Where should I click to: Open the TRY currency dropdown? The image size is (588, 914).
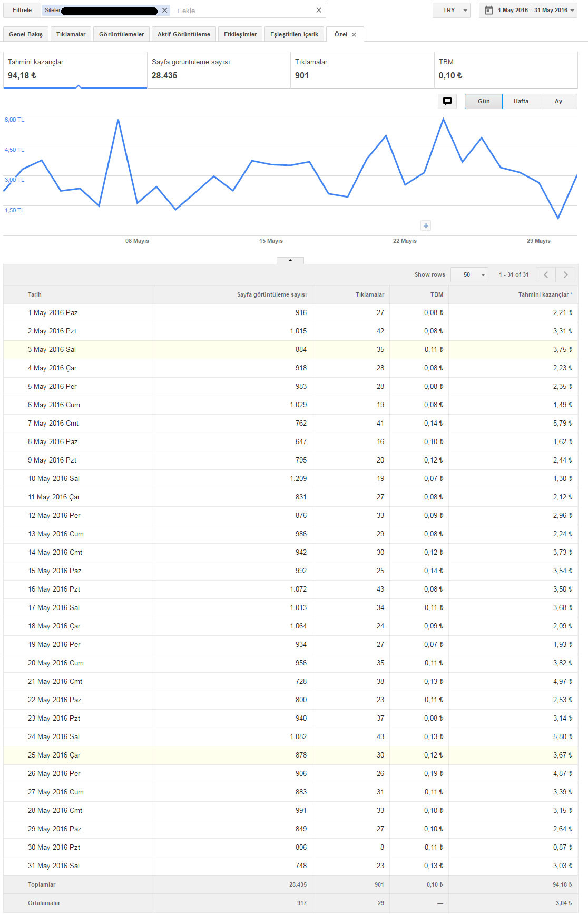(x=452, y=11)
